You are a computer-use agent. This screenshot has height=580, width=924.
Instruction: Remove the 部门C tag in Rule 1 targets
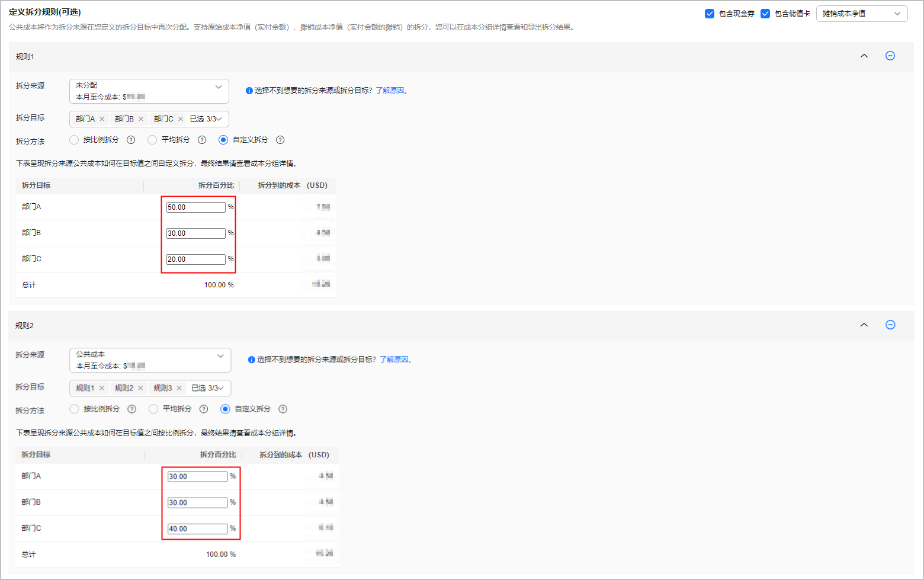181,119
